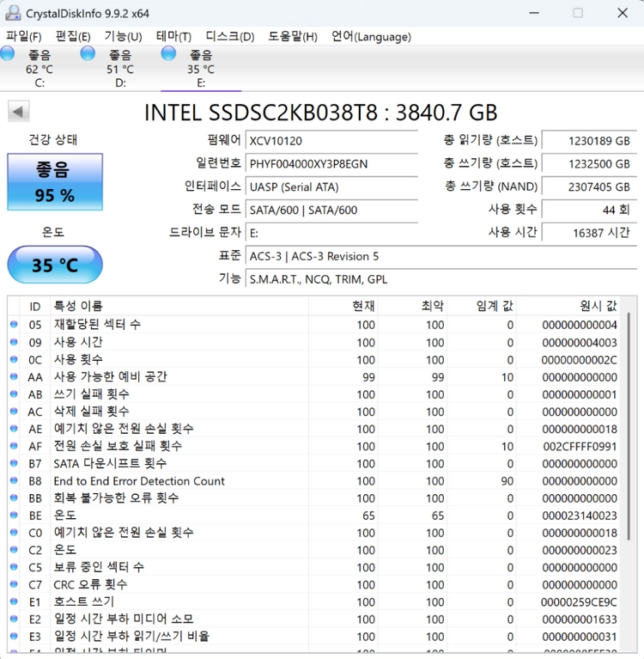Click the vertical scrollbar of attribute list

click(x=629, y=426)
